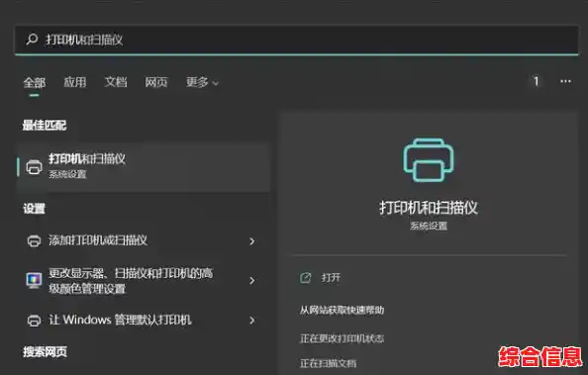Click printer icon beside 让 Windows 管理默认打印机

(34, 321)
